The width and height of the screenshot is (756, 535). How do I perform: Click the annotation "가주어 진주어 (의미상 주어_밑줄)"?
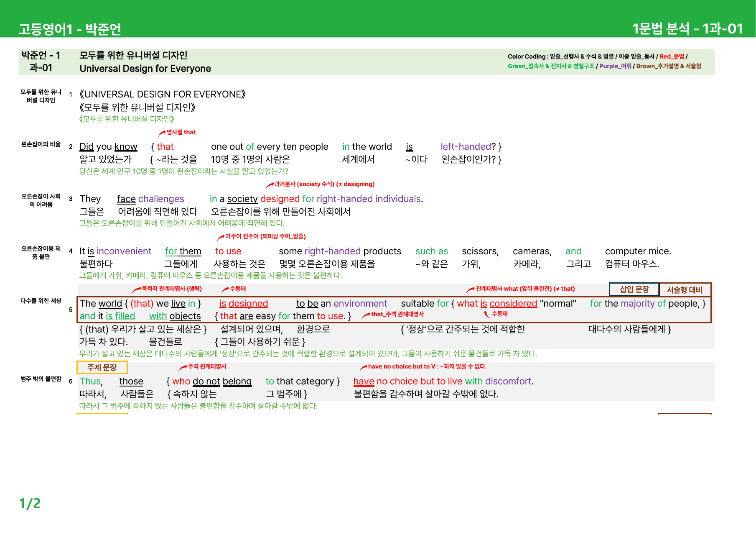point(266,236)
